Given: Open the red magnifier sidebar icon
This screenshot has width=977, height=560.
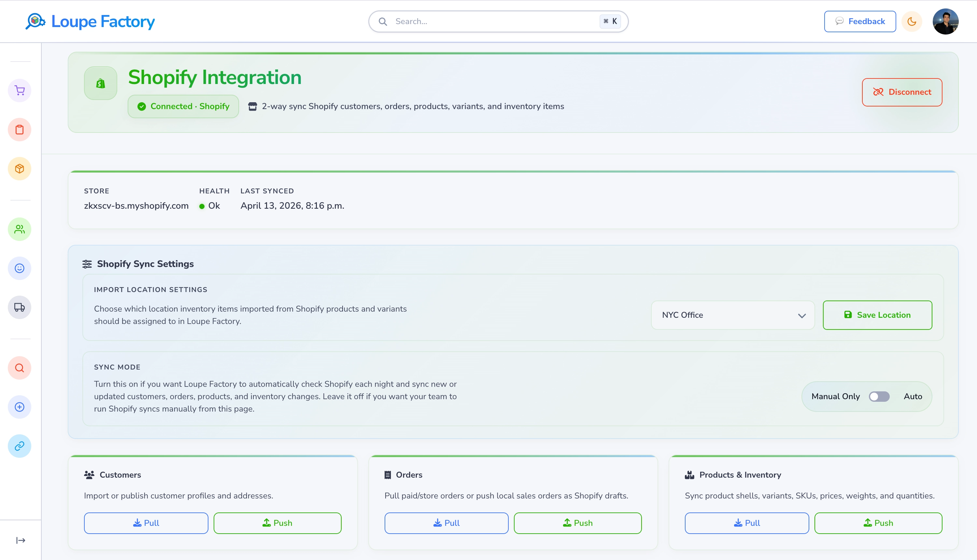Looking at the screenshot, I should pos(20,368).
